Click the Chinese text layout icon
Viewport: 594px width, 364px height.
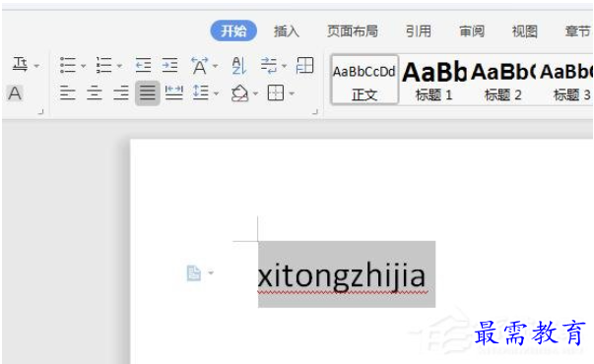200,66
